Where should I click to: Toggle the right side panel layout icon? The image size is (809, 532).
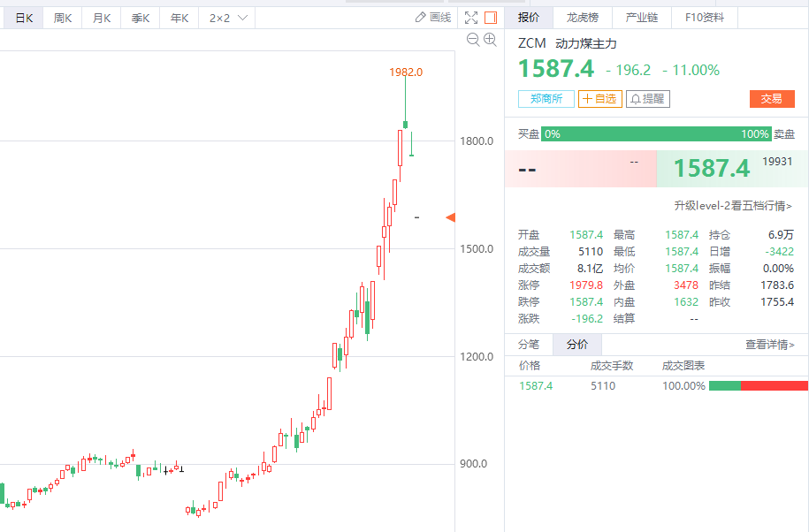(x=490, y=18)
